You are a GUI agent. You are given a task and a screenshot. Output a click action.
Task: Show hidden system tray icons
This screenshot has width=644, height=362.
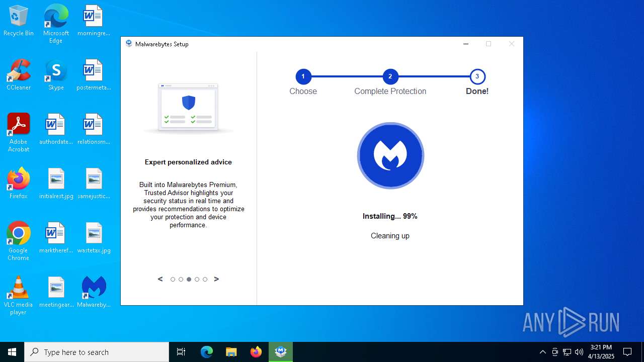[542, 352]
